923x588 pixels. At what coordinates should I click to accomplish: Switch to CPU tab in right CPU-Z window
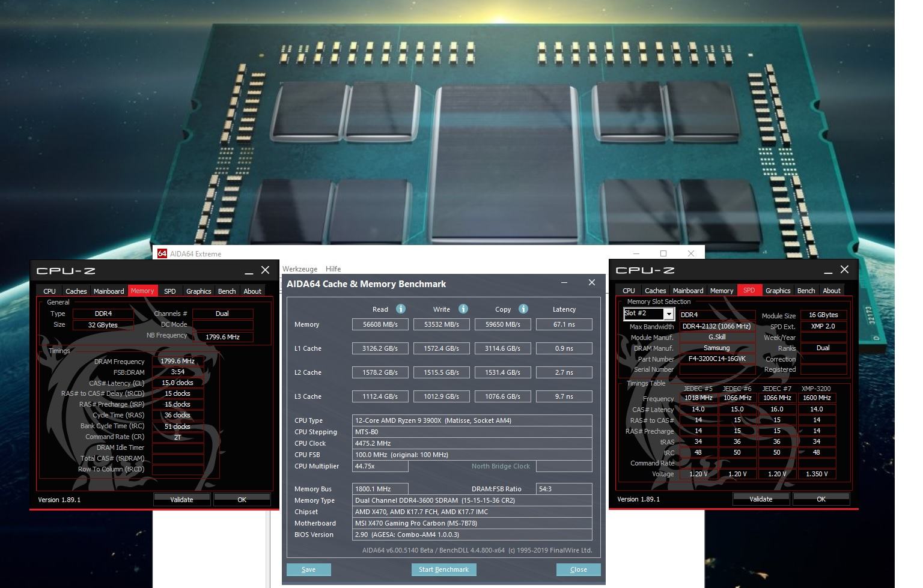point(629,290)
